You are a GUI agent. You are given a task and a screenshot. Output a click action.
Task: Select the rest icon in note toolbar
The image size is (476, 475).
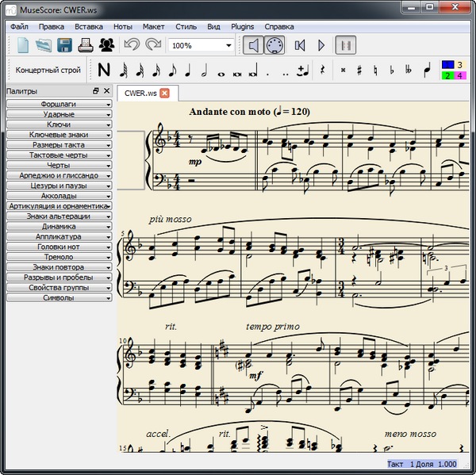pos(322,70)
